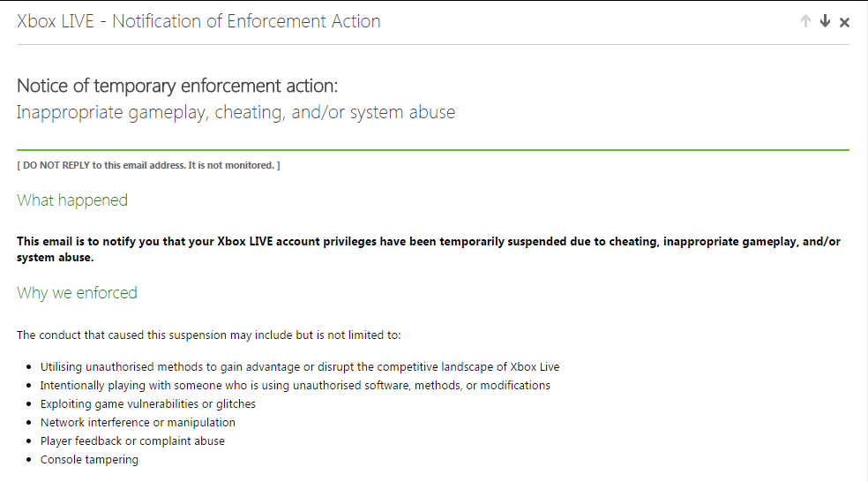The image size is (868, 482).
Task: Click the 'Notice of temporary enforcement action' heading
Action: [x=177, y=87]
